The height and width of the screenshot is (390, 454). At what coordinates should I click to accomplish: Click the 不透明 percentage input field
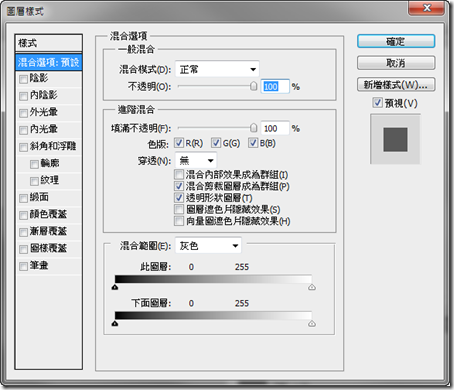[275, 87]
